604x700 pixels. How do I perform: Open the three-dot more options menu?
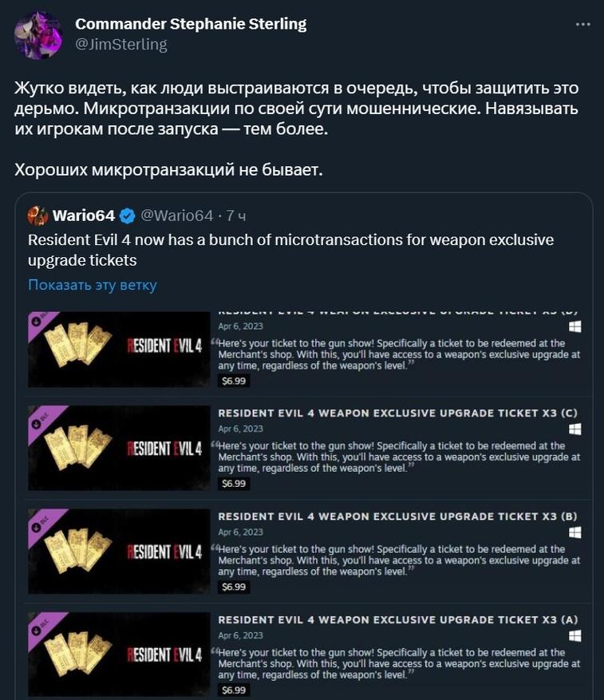pyautogui.click(x=583, y=25)
